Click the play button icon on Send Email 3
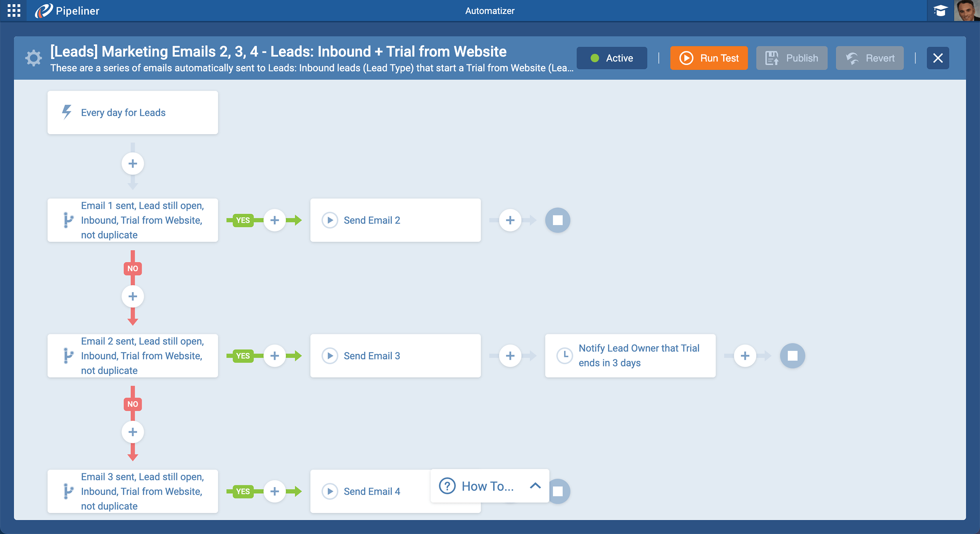The image size is (980, 534). tap(327, 355)
